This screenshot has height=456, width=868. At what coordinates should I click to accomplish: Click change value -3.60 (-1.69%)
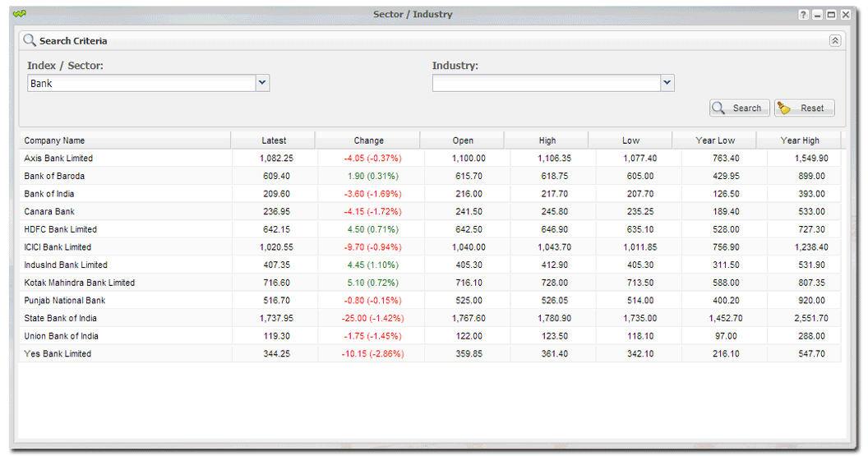372,194
